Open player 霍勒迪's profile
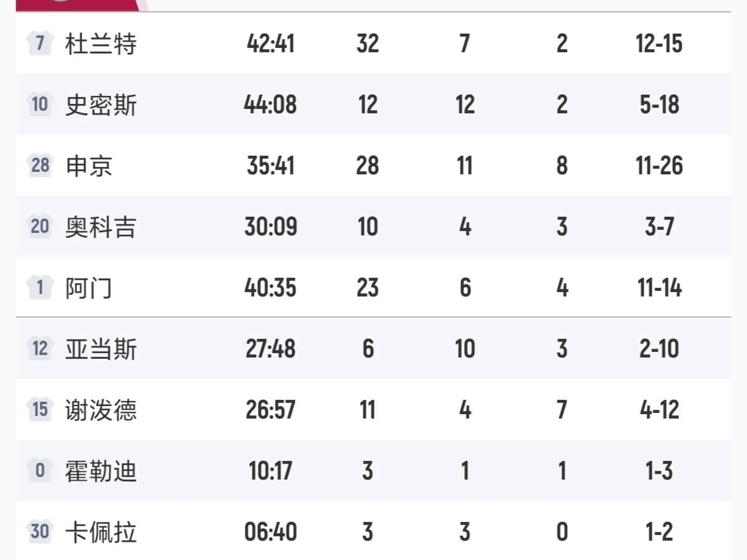Viewport: 747px width, 560px height. pos(101,472)
